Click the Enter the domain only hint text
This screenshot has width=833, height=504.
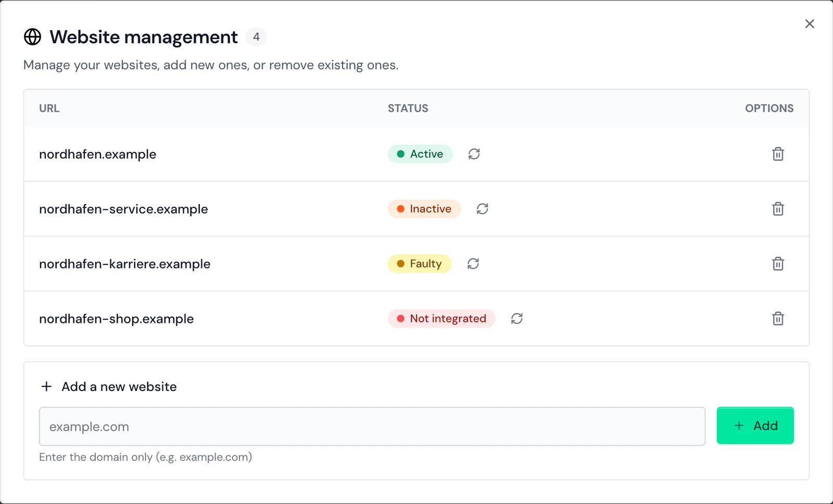[146, 457]
